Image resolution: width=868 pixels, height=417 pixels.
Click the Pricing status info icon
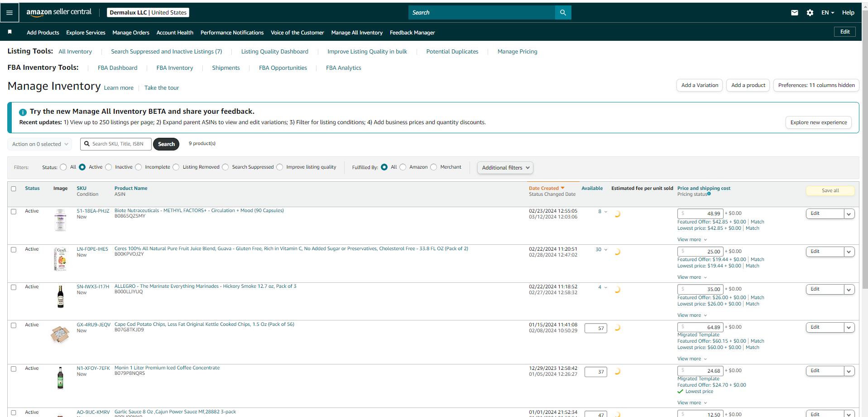pos(709,194)
